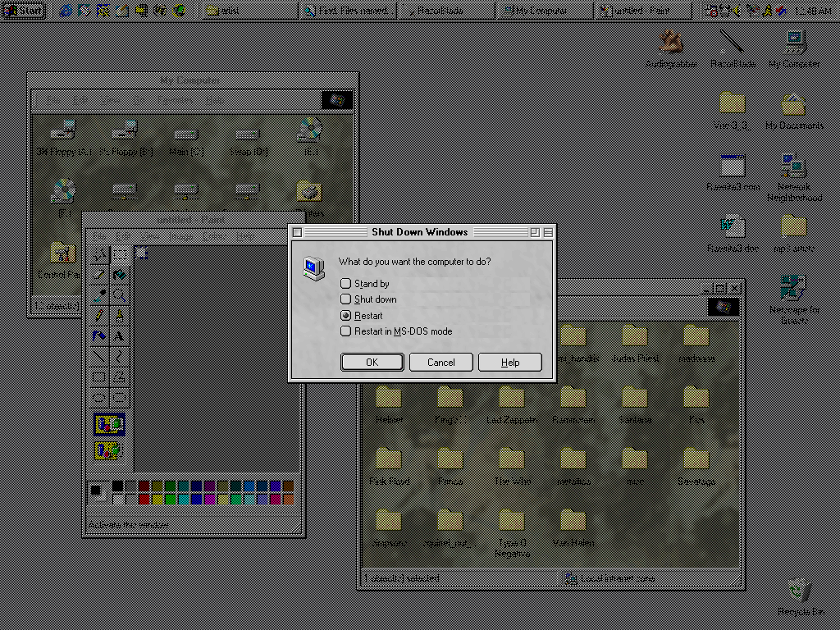The width and height of the screenshot is (840, 630).
Task: Open the File menu in Paint
Action: tap(99, 236)
